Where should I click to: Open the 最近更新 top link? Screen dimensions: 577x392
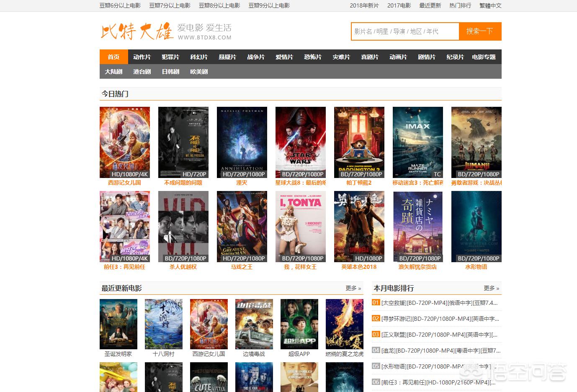pyautogui.click(x=430, y=5)
